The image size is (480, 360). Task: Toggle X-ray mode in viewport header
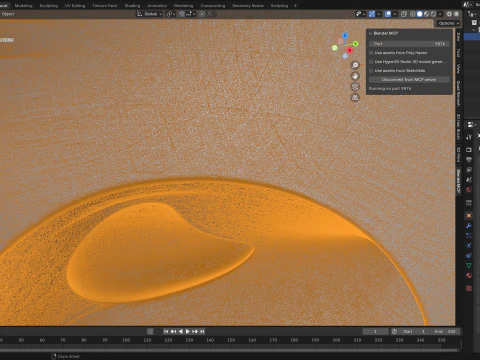[404, 14]
